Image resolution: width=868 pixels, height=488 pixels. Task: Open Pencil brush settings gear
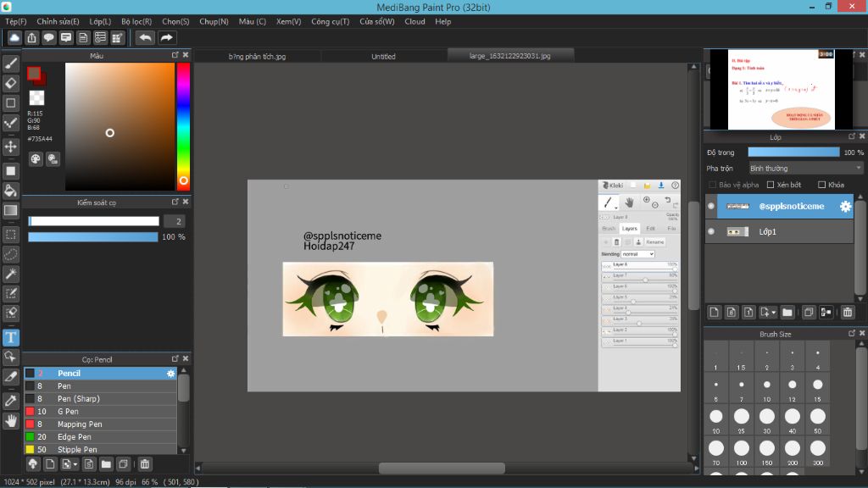tap(170, 374)
